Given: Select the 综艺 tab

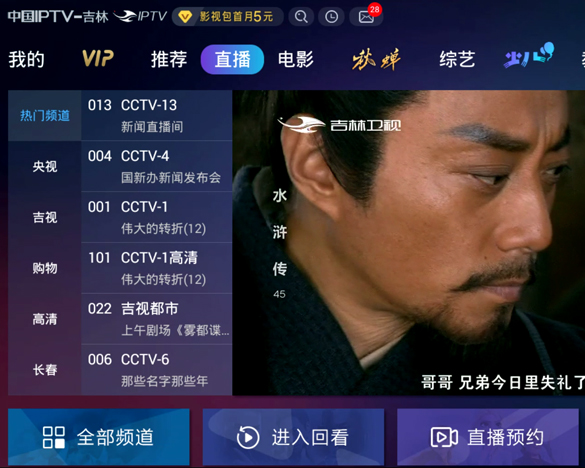Looking at the screenshot, I should pyautogui.click(x=457, y=59).
